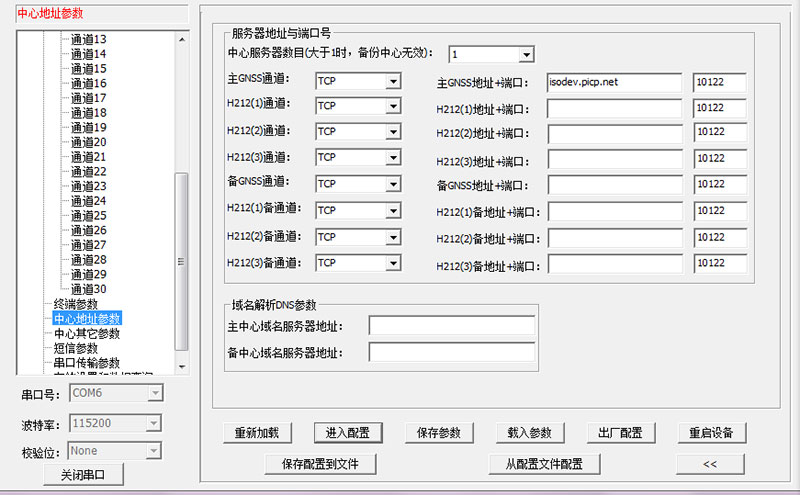This screenshot has height=495, width=800.
Task: Click the H212(1)地址+端口 port field
Action: 720,108
